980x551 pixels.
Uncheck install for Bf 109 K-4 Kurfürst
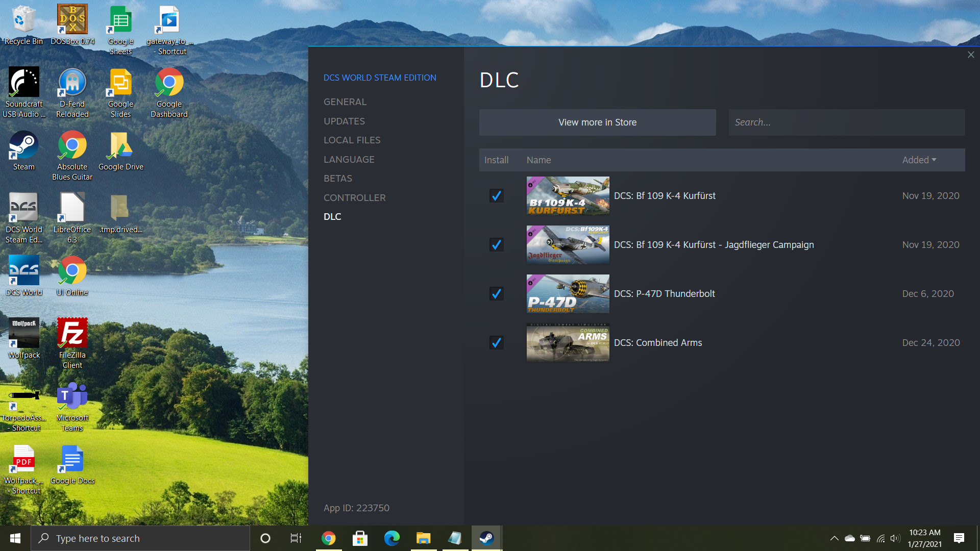[496, 196]
